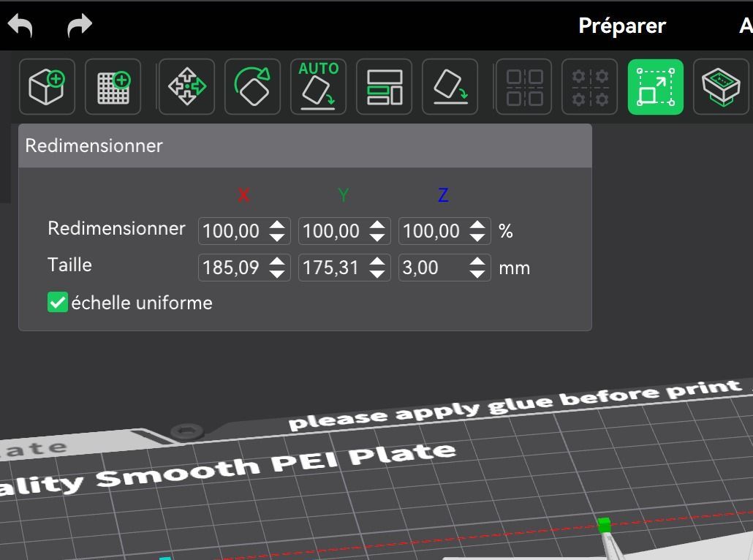Click the Split to objects icon
Screen dimensions: 753x560
click(524, 87)
